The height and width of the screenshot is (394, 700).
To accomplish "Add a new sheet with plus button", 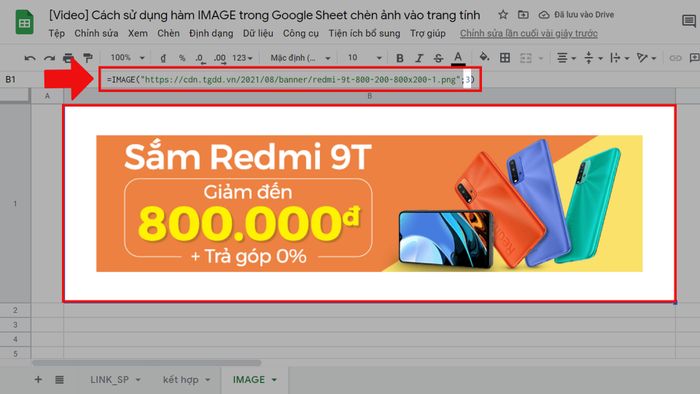I will click(38, 380).
